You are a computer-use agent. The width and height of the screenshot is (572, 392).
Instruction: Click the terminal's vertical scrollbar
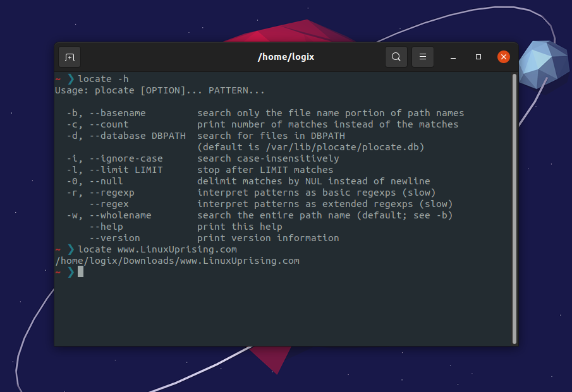[514, 209]
